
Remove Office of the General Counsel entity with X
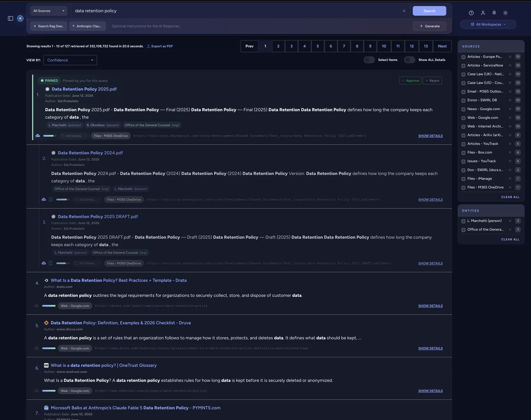pyautogui.click(x=510, y=229)
